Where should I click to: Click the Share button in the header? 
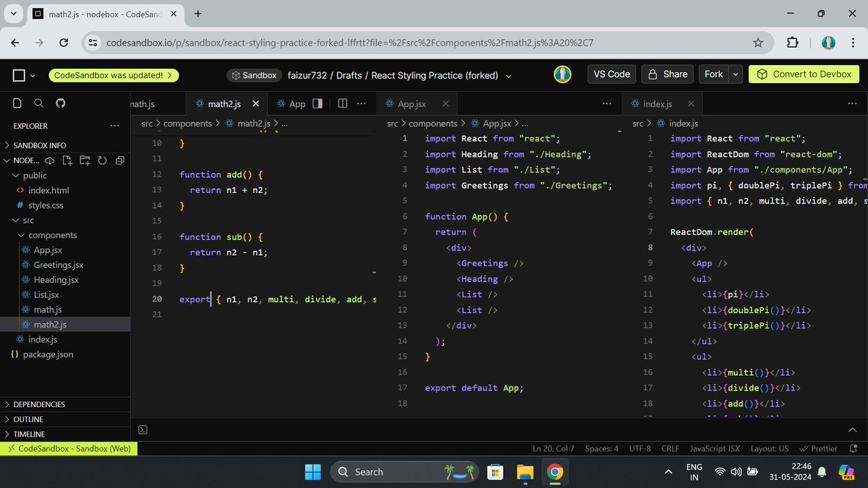pyautogui.click(x=667, y=74)
